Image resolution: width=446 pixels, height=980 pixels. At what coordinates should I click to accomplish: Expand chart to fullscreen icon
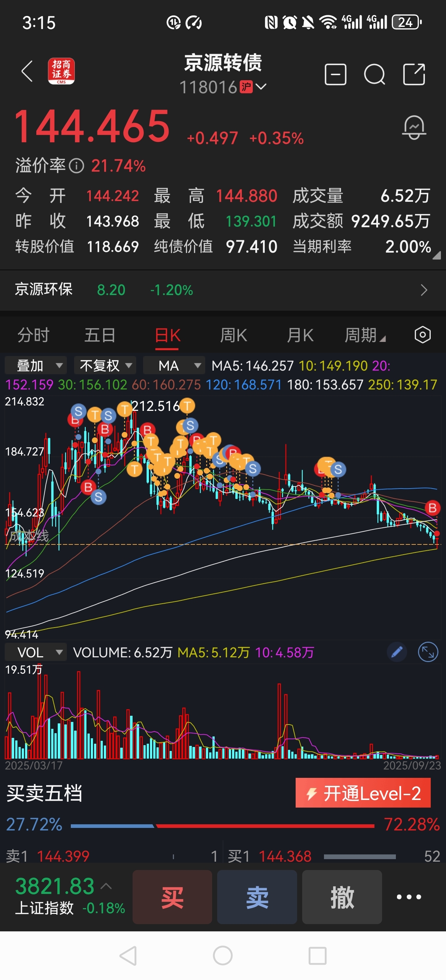coord(428,653)
